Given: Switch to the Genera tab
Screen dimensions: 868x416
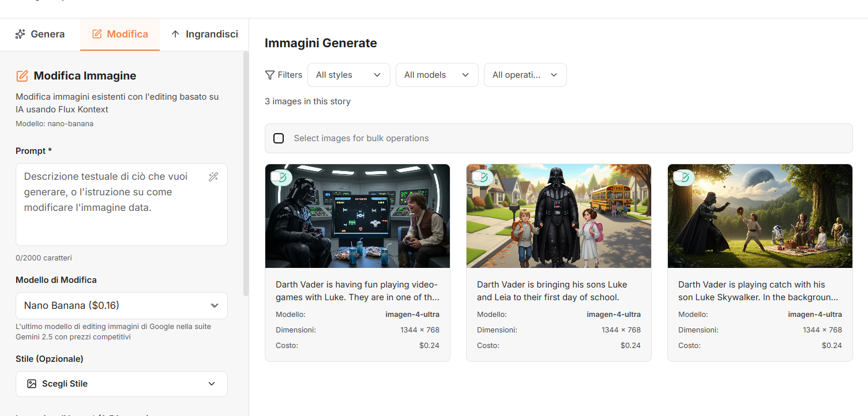Looking at the screenshot, I should [x=40, y=34].
